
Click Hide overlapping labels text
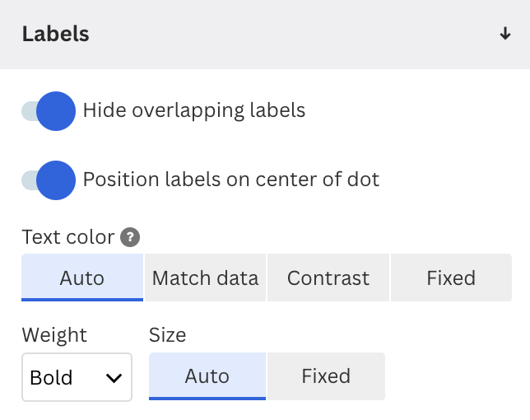pyautogui.click(x=194, y=110)
